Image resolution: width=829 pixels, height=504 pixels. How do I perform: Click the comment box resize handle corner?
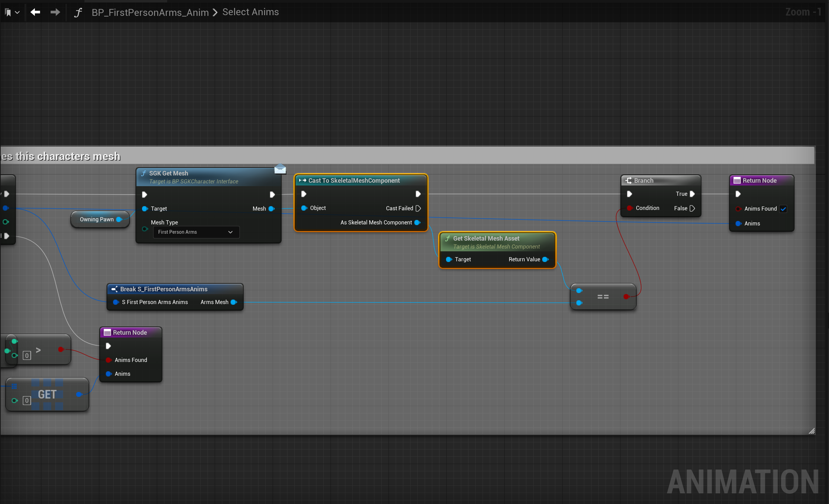(811, 431)
